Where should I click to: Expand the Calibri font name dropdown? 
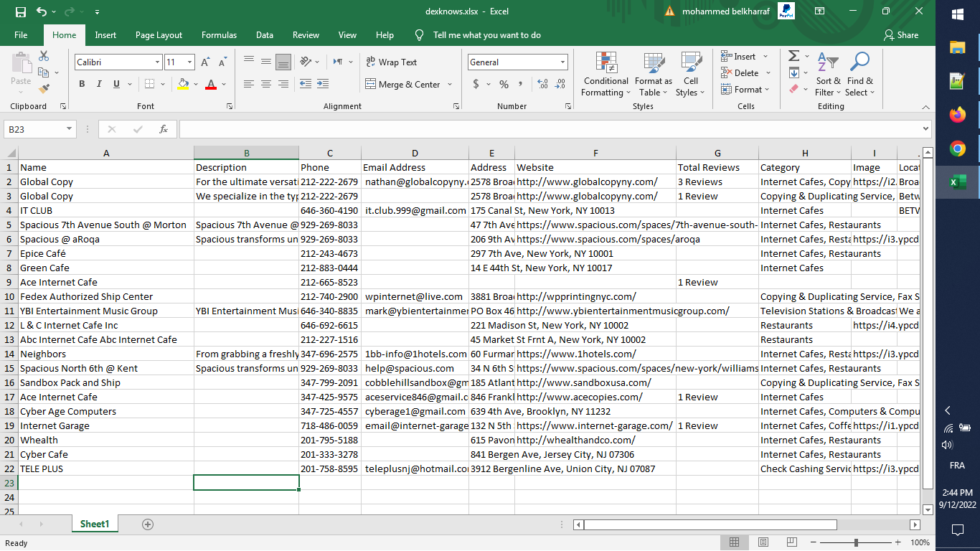(157, 62)
